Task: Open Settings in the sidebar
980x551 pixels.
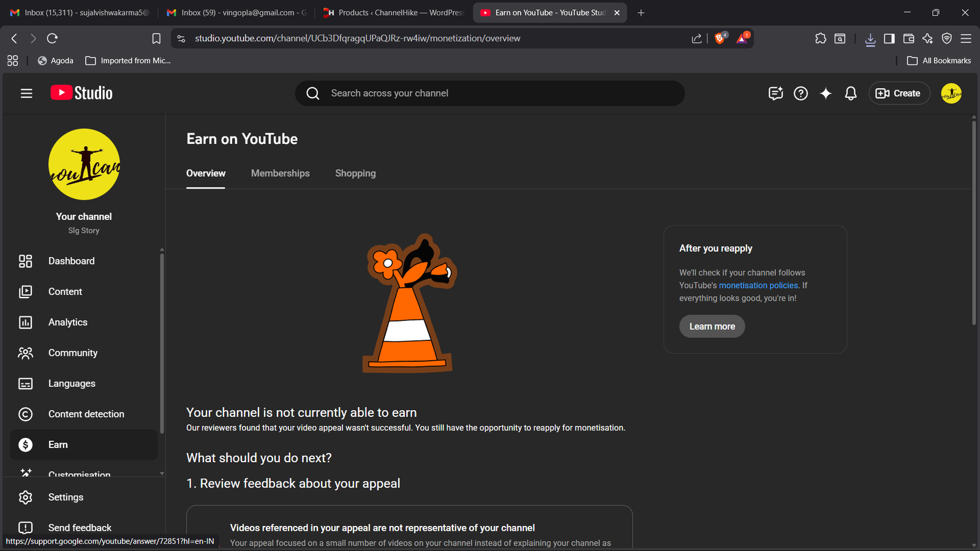Action: pyautogui.click(x=66, y=497)
